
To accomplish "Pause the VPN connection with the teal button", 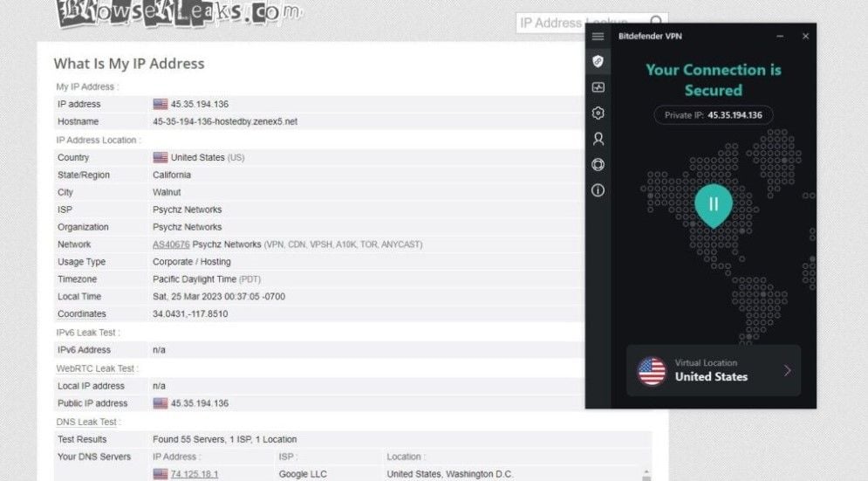I will pos(714,204).
